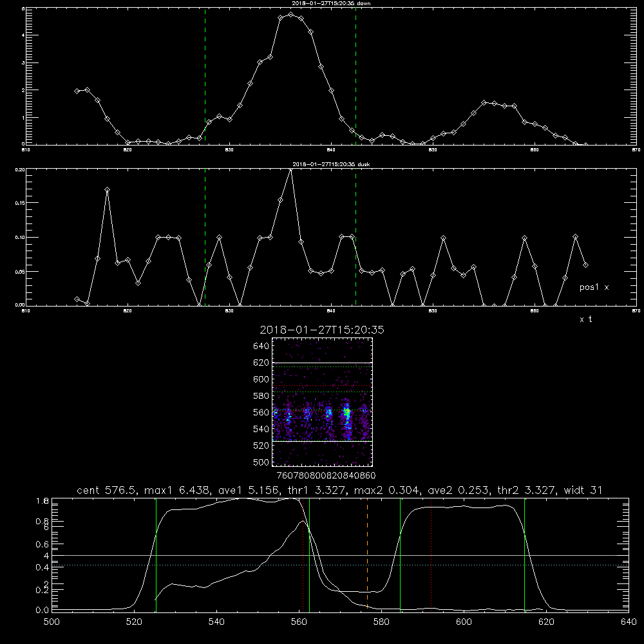Click the blue dotted horizontal threshold line in profile plot
Viewport: 644px width, 644px height.
340,565
